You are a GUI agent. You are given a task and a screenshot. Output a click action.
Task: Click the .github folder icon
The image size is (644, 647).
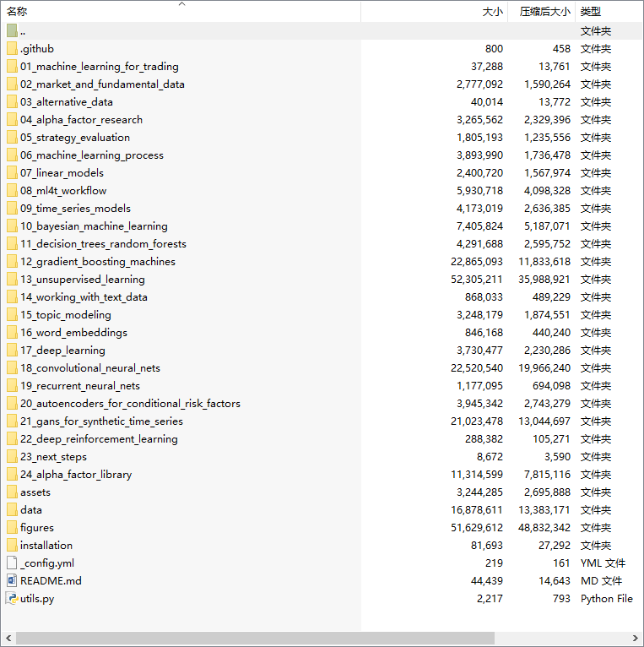[12, 48]
